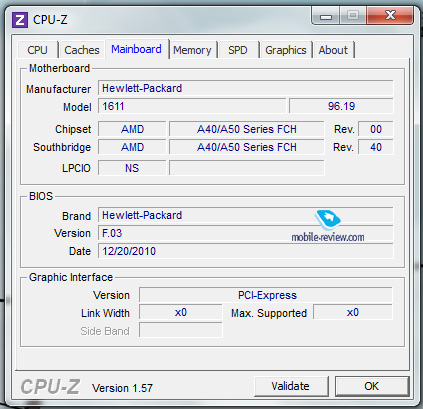The width and height of the screenshot is (423, 409).
Task: Switch to the CPU tab
Action: pos(37,50)
